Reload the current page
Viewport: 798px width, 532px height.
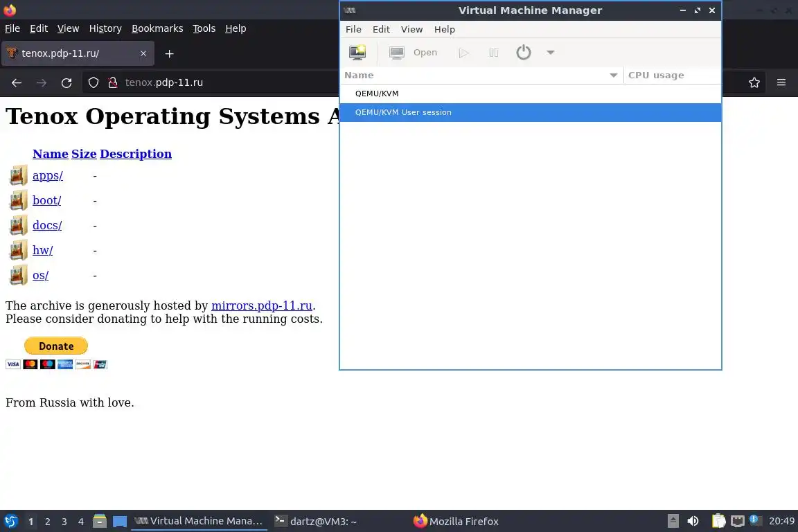[66, 82]
